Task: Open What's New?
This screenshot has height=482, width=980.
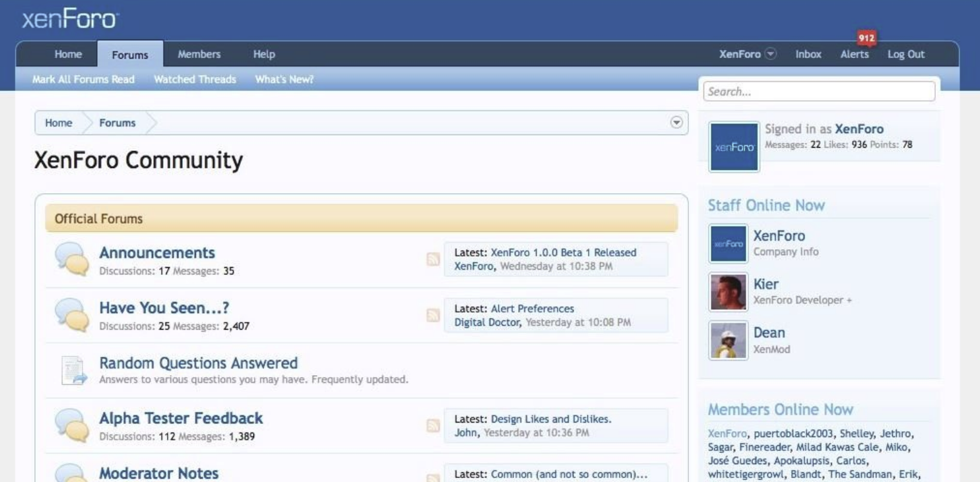Action: [284, 79]
